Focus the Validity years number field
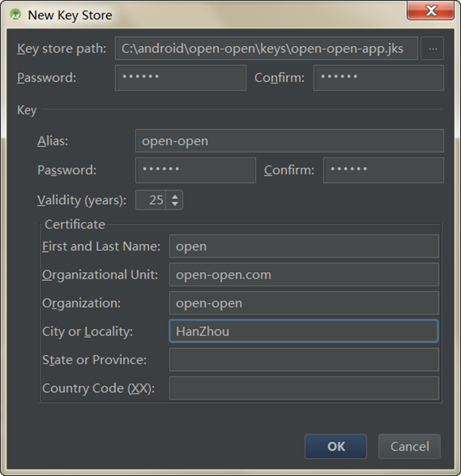The width and height of the screenshot is (461, 476). 151,200
